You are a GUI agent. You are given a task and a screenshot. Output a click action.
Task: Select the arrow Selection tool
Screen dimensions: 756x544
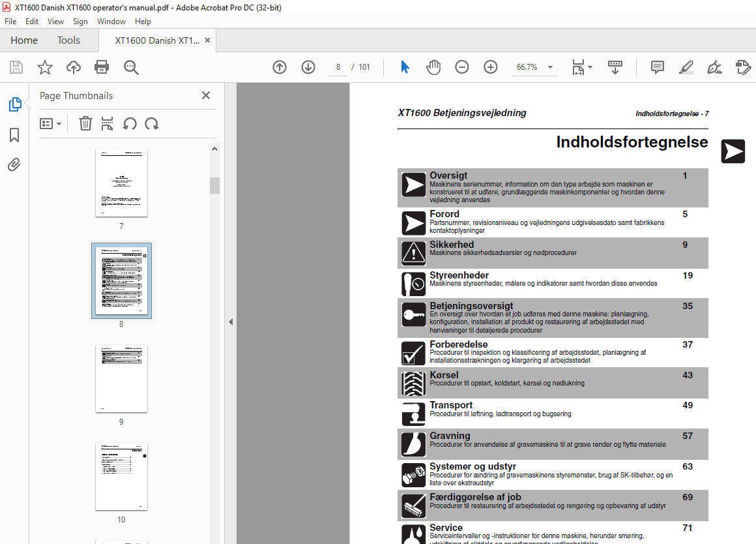pos(405,67)
